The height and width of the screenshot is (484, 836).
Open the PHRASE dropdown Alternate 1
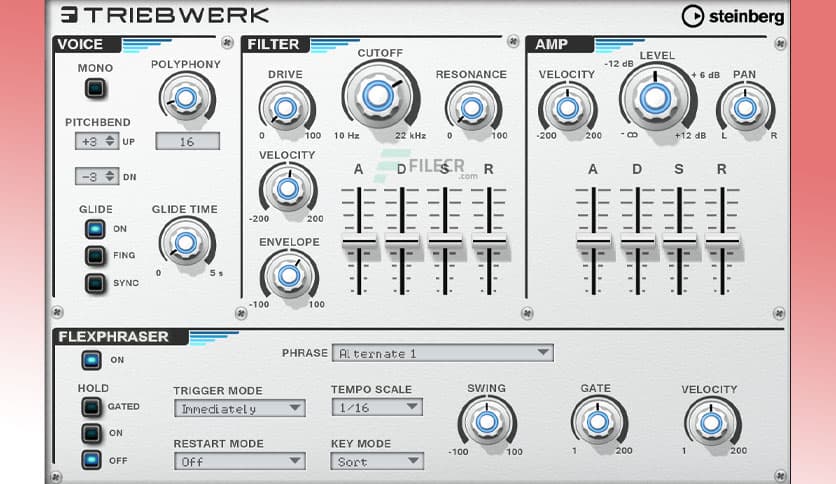pos(443,353)
